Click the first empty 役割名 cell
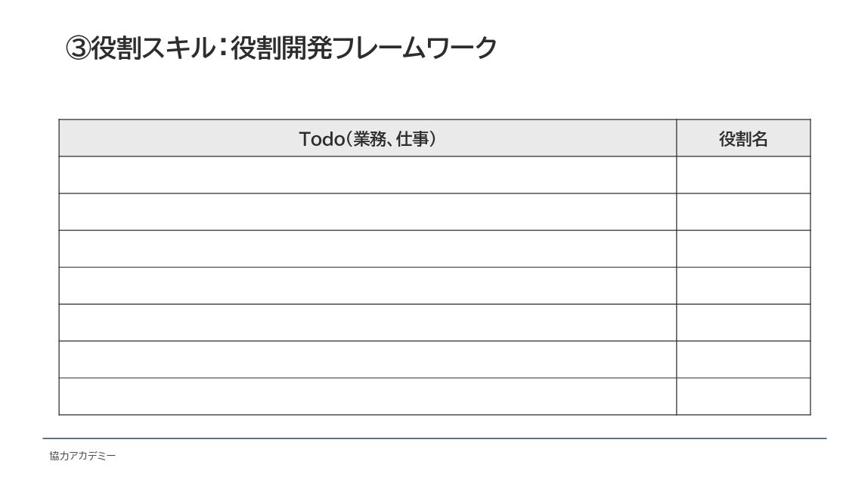 tap(743, 175)
